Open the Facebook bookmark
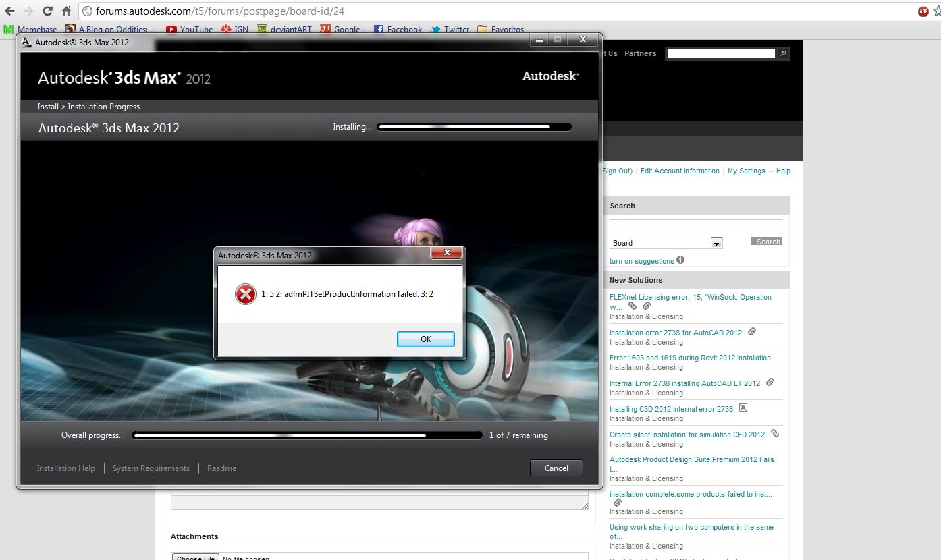This screenshot has width=941, height=560. coord(398,30)
